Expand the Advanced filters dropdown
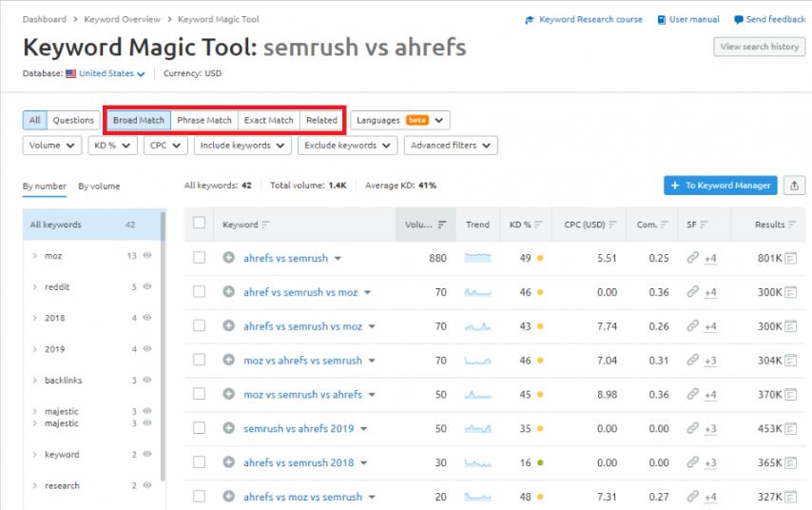812x510 pixels. pyautogui.click(x=451, y=146)
